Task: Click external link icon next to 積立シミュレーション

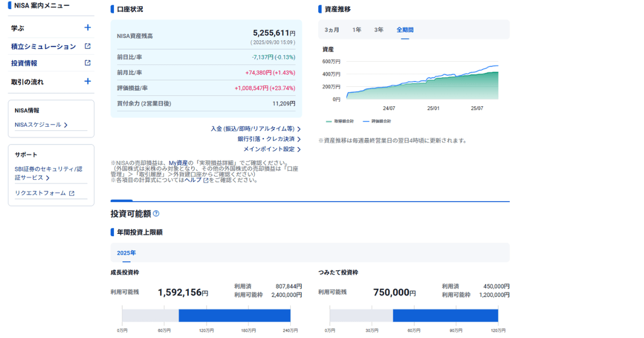Action: 87,47
